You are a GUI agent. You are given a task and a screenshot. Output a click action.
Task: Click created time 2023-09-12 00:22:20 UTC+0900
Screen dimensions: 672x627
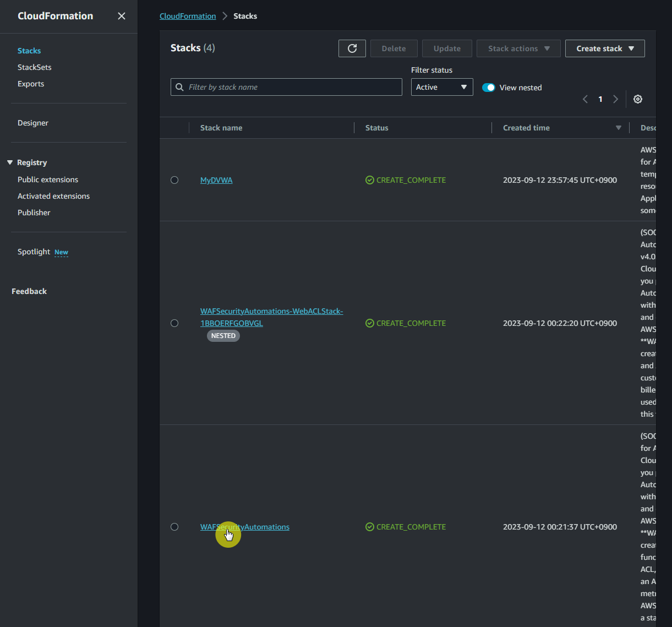(x=560, y=323)
